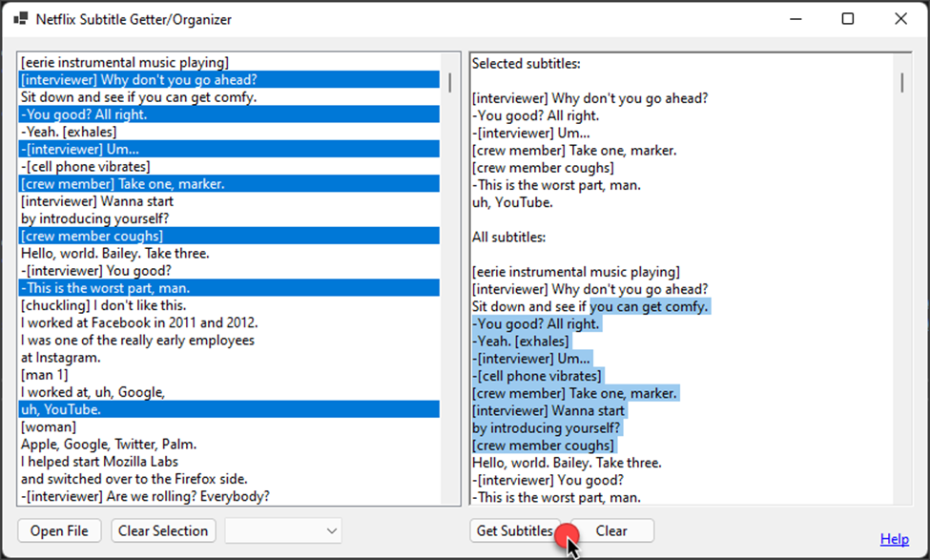The height and width of the screenshot is (560, 930).
Task: Deselect '[interviewer] Why don't you go ahead?' list row
Action: [x=229, y=79]
